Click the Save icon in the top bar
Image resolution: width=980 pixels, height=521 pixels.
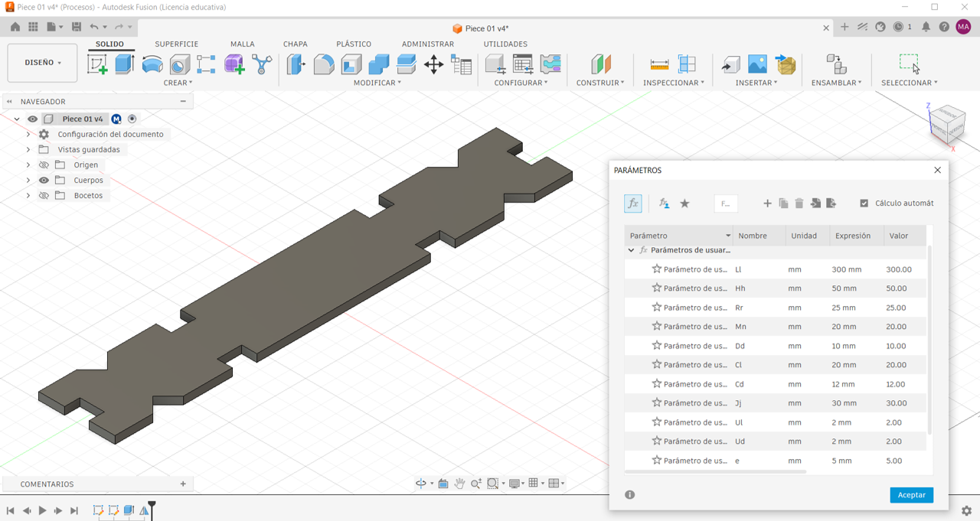coord(77,27)
